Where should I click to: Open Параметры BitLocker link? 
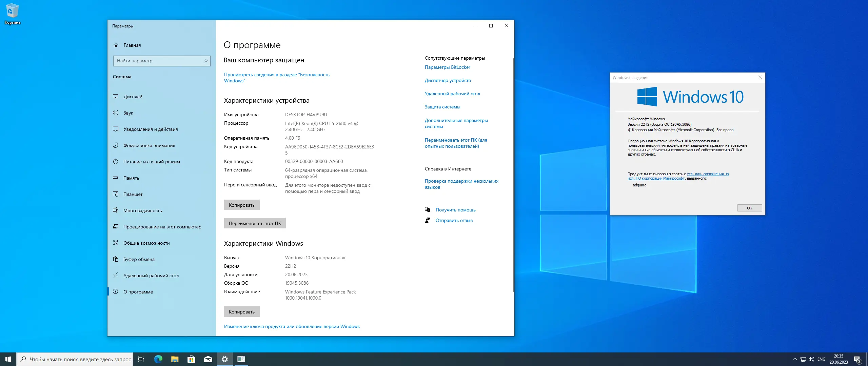click(447, 67)
